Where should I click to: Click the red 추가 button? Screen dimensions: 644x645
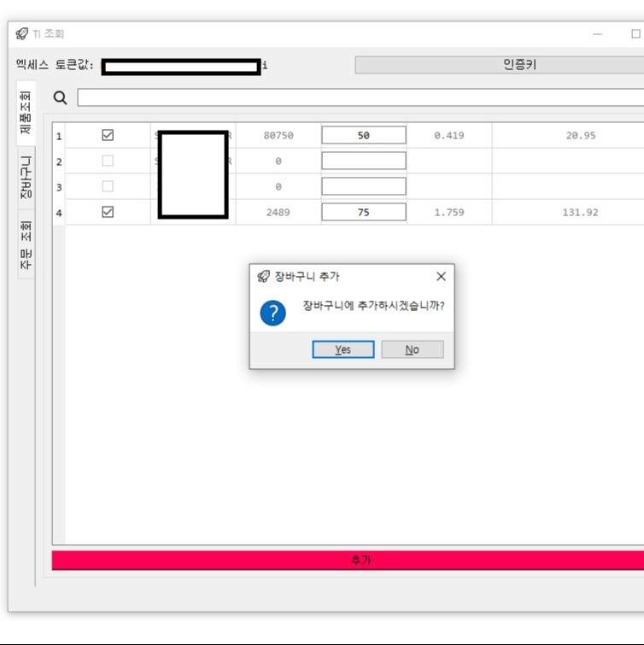348,560
